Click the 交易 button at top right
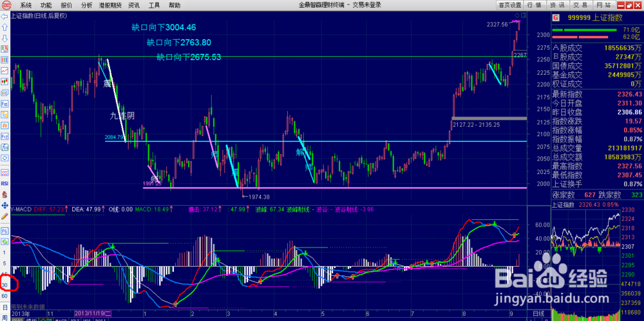644x321 pixels. click(x=580, y=5)
